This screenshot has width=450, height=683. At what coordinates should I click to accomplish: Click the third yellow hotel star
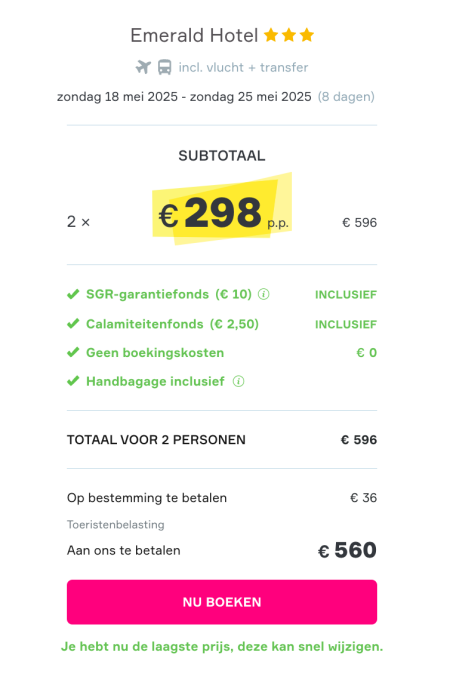[307, 35]
